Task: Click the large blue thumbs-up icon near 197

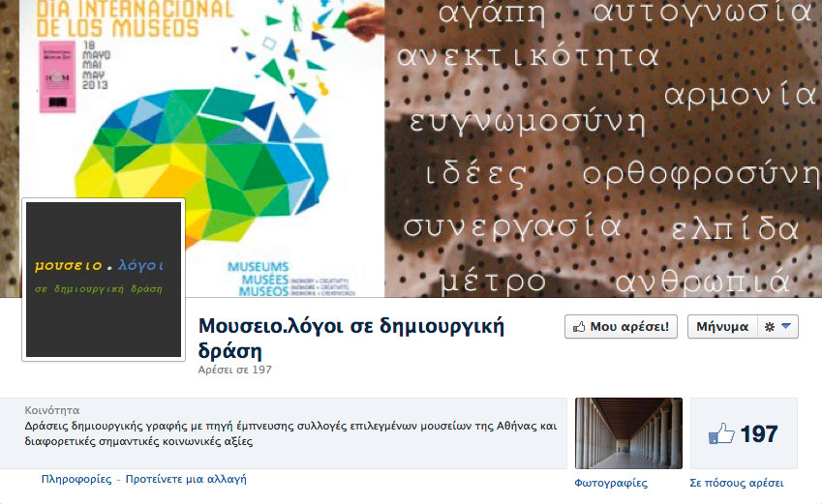Action: (721, 433)
